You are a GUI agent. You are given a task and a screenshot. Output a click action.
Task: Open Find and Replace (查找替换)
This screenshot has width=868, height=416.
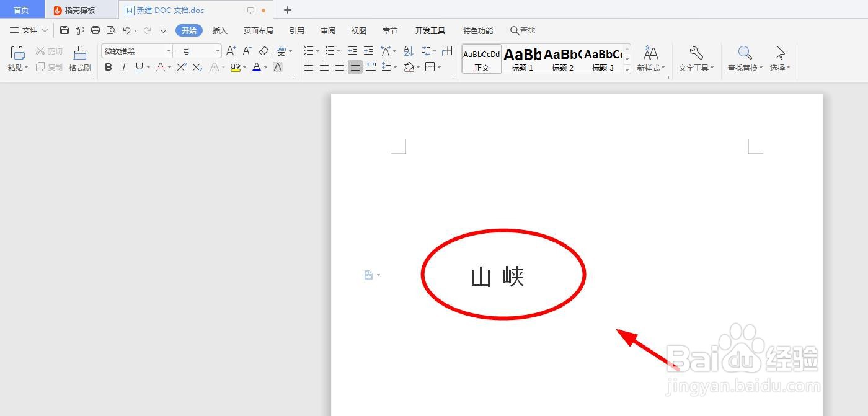coord(745,59)
